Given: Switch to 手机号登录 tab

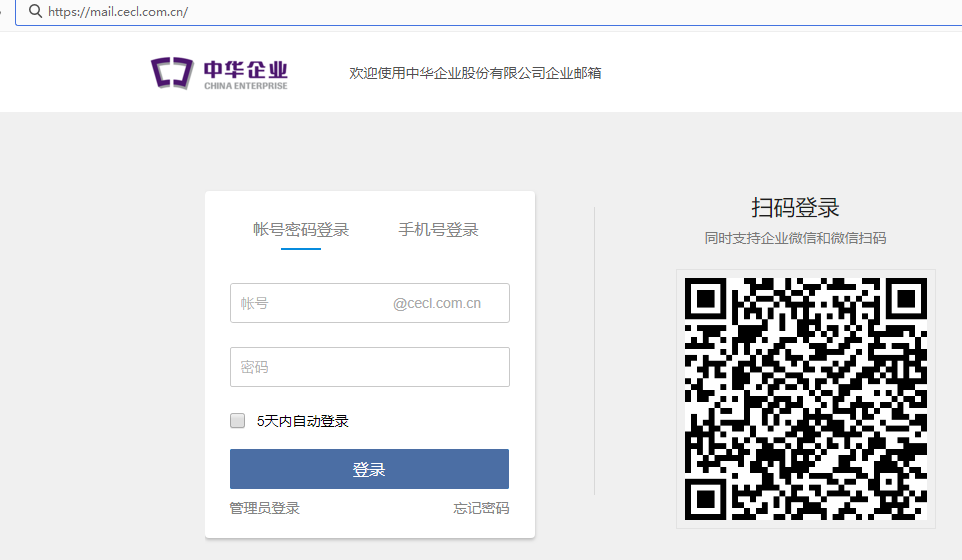Looking at the screenshot, I should click(438, 230).
